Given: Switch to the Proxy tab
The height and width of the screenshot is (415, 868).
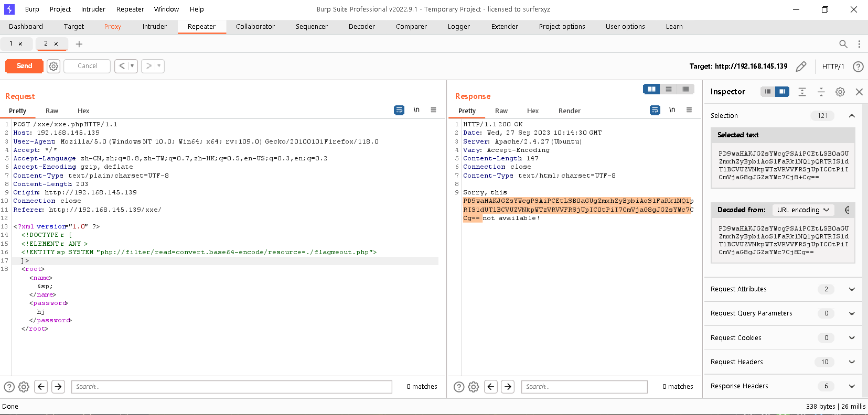Looking at the screenshot, I should (113, 27).
